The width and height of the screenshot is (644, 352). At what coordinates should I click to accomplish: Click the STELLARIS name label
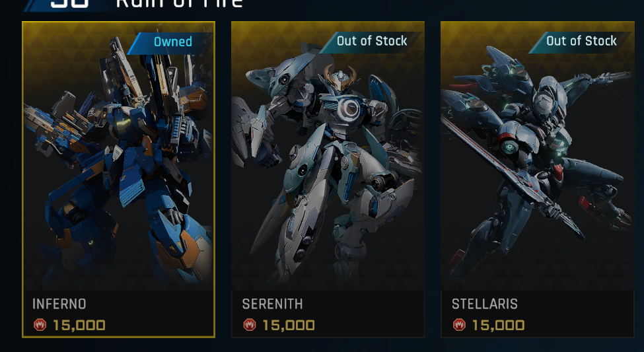tap(485, 304)
